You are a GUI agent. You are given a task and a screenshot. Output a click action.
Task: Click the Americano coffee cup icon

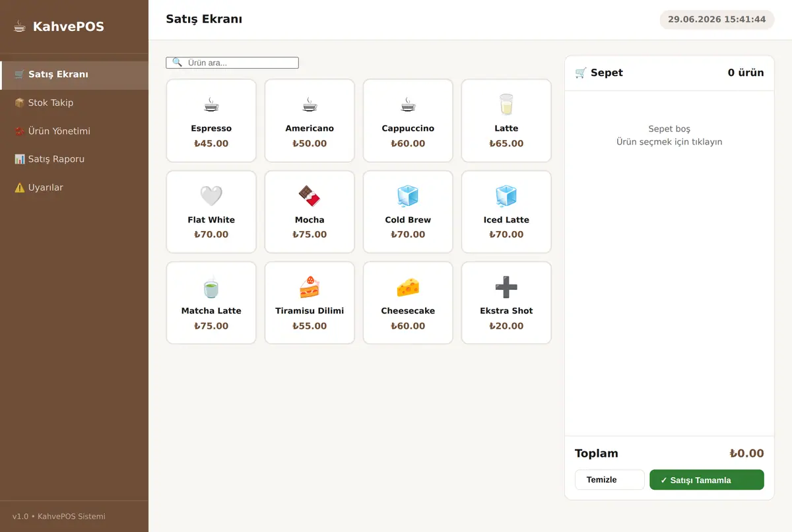[310, 104]
